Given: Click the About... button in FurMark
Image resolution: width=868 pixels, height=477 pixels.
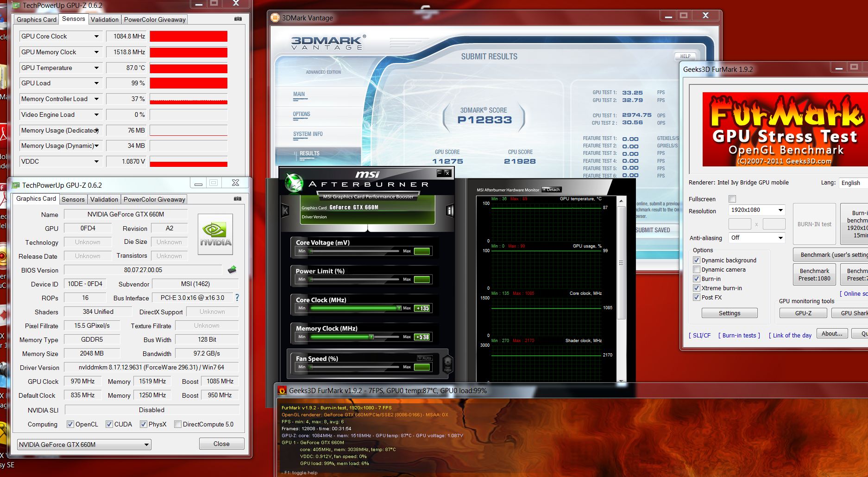Looking at the screenshot, I should [832, 334].
